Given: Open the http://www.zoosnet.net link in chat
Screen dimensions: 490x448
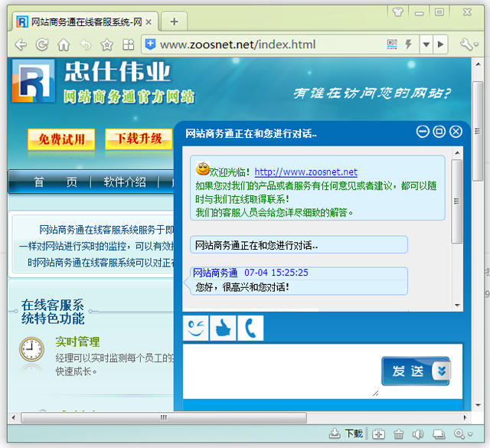Looking at the screenshot, I should click(306, 172).
